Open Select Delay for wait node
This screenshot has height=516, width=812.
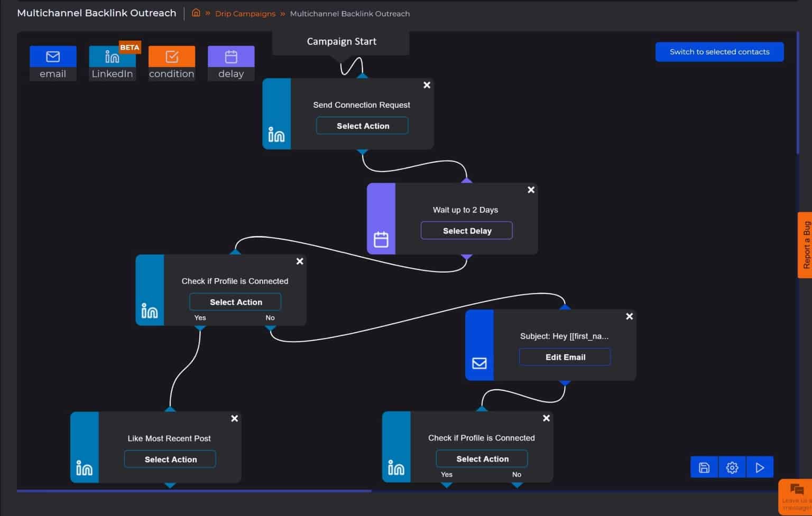[x=466, y=231]
